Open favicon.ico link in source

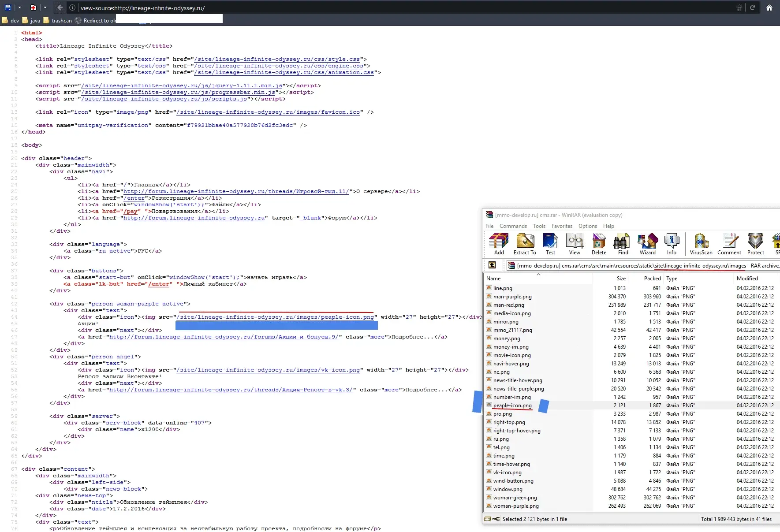(268, 112)
